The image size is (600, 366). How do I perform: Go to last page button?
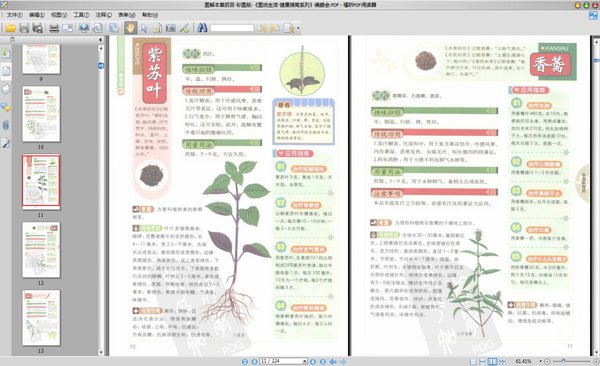click(323, 361)
